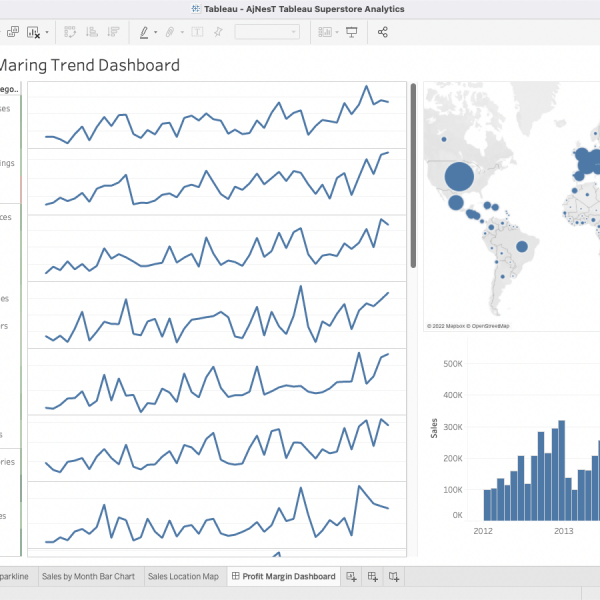
Task: Click the Maring Trend Dashboard title
Action: [x=90, y=66]
